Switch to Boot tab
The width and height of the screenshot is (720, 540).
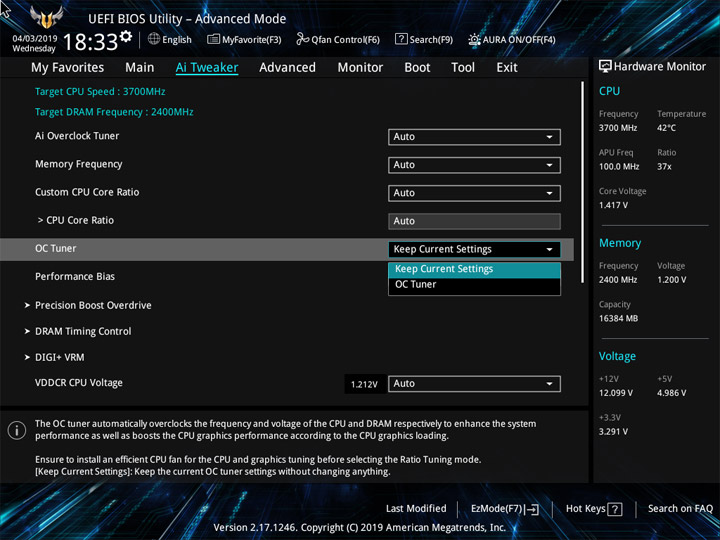[x=417, y=68]
